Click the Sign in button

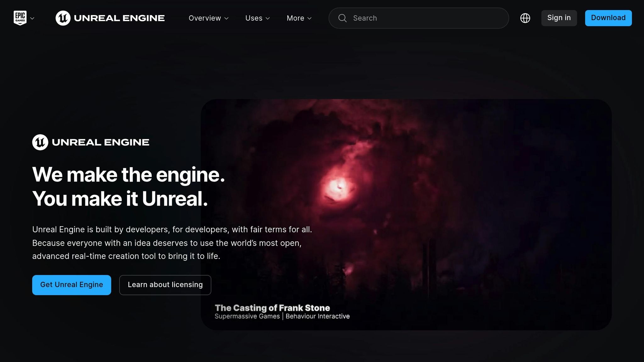pyautogui.click(x=559, y=18)
